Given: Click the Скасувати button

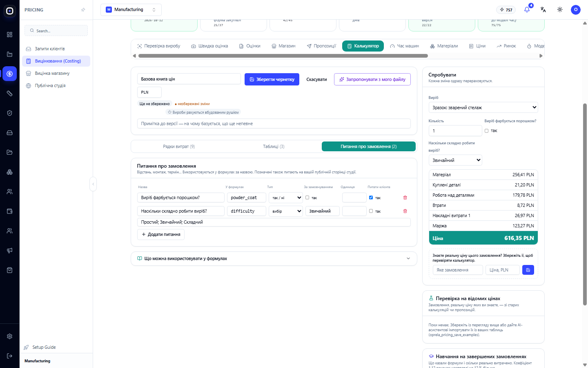Looking at the screenshot, I should 316,79.
